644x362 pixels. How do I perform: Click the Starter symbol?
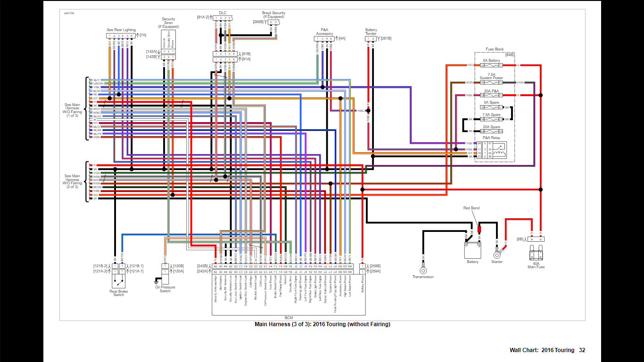(496, 252)
